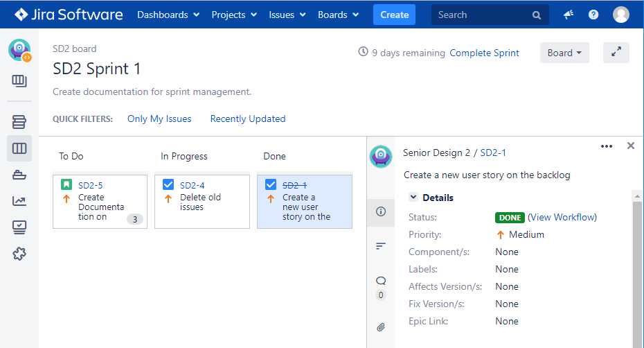Click Medium priority arrow in Details

point(500,235)
